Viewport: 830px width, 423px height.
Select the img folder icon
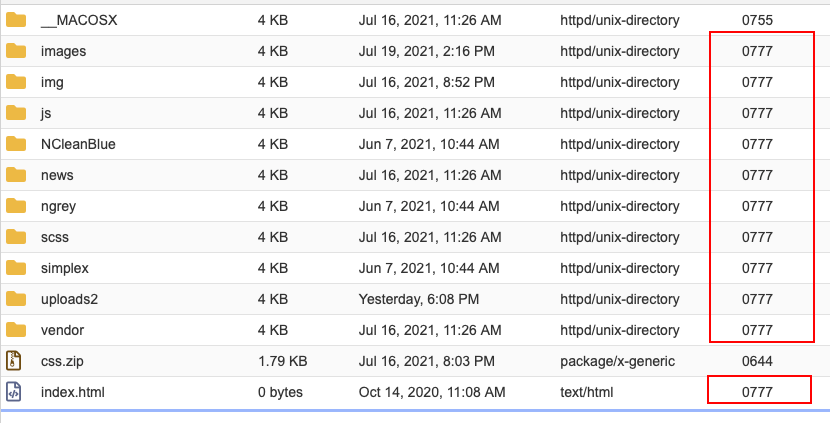[x=15, y=82]
